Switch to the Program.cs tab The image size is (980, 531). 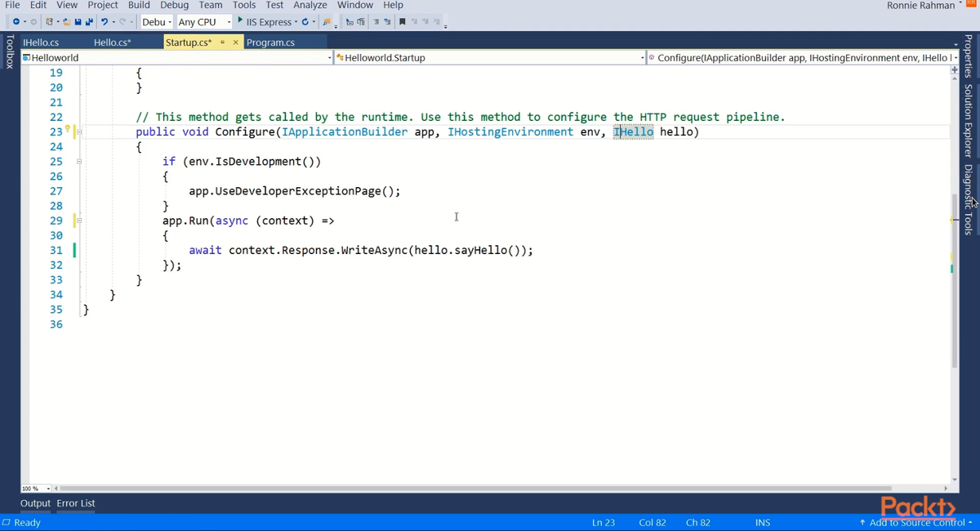point(270,42)
